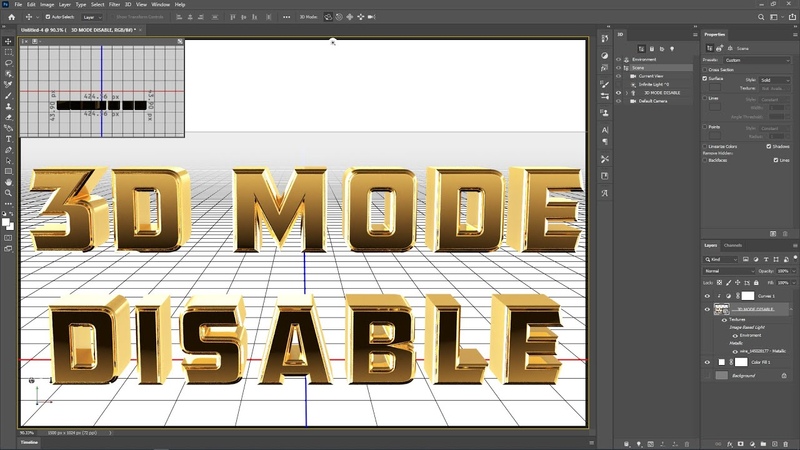Enable the Cross Section checkbox

coord(705,70)
